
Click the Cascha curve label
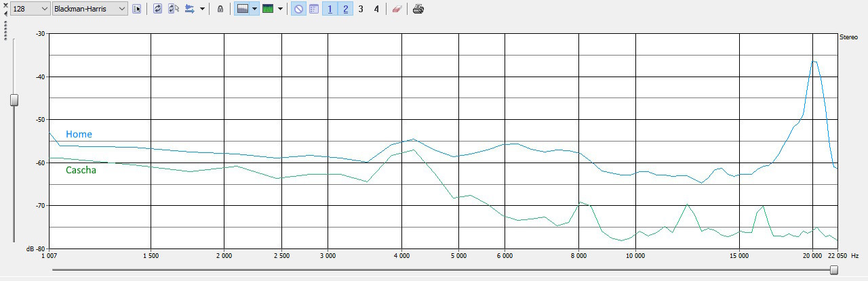point(81,170)
